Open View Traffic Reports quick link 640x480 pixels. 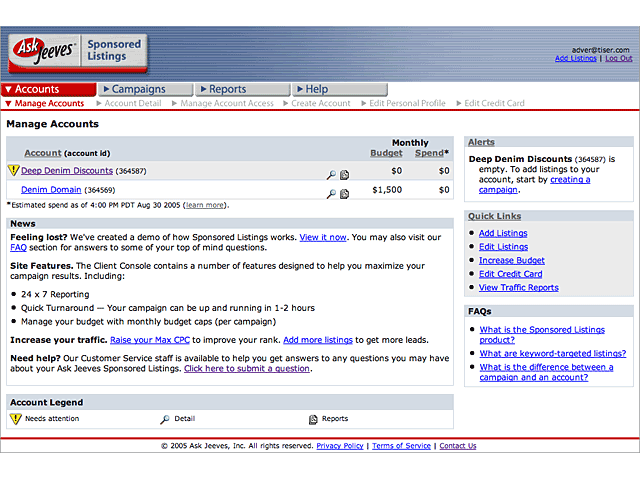point(518,287)
